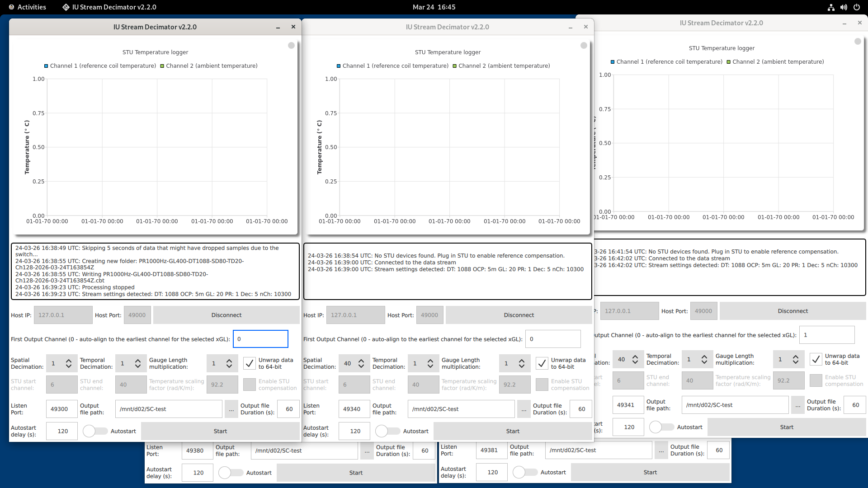The width and height of the screenshot is (868, 488).
Task: Uncheck Unwrap data to 64-bit in middle window
Action: tap(542, 363)
